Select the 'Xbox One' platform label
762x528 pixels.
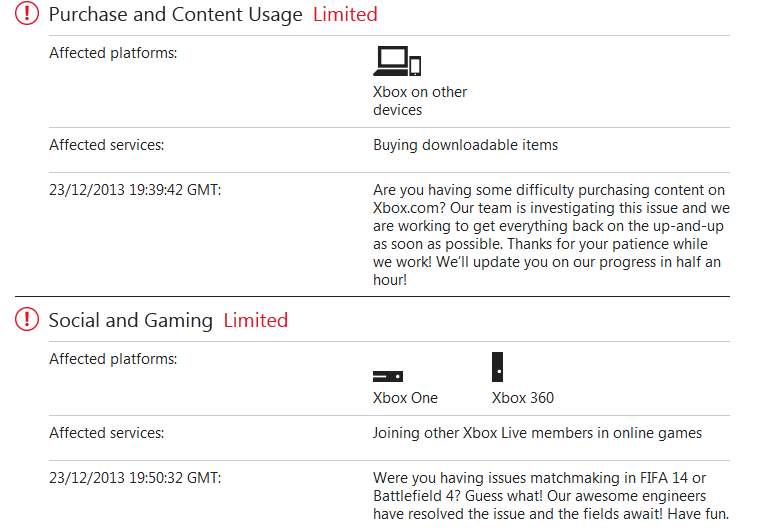(405, 398)
